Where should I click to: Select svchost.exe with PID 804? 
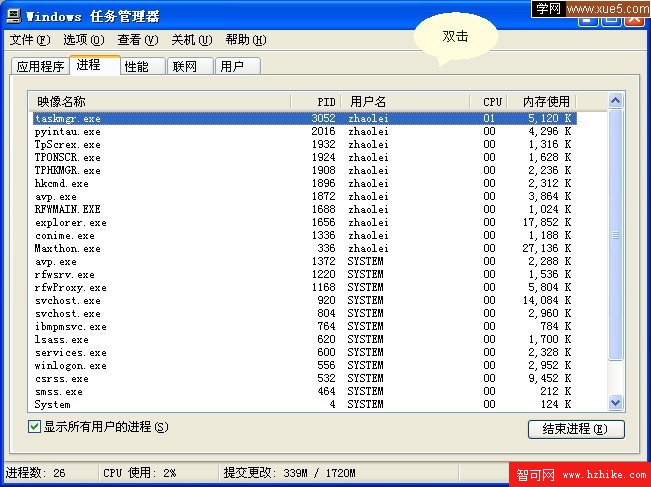point(305,313)
